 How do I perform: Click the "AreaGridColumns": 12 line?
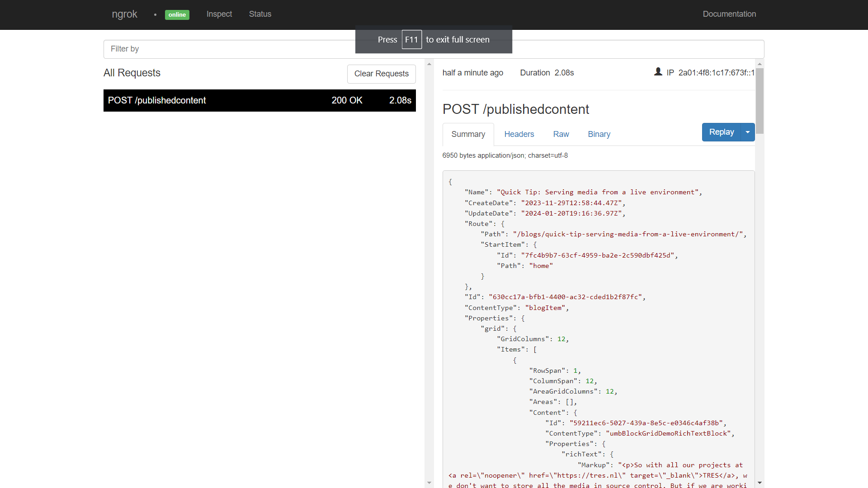[x=573, y=391]
